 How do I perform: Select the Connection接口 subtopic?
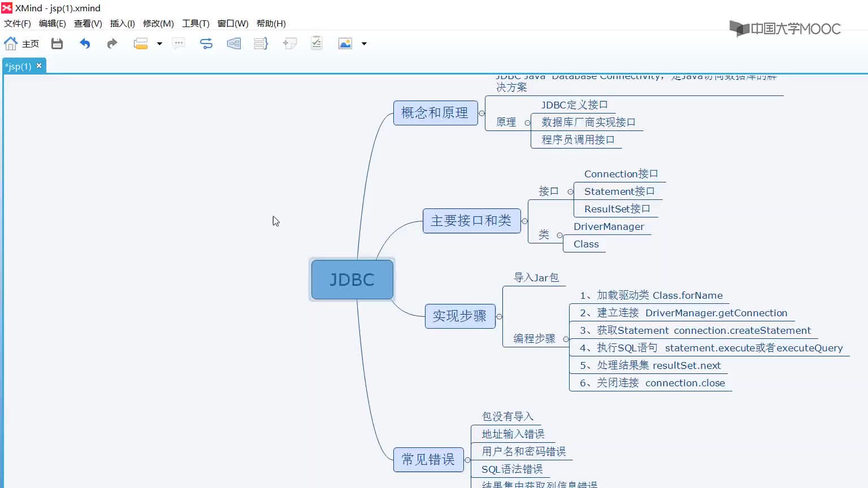(621, 174)
